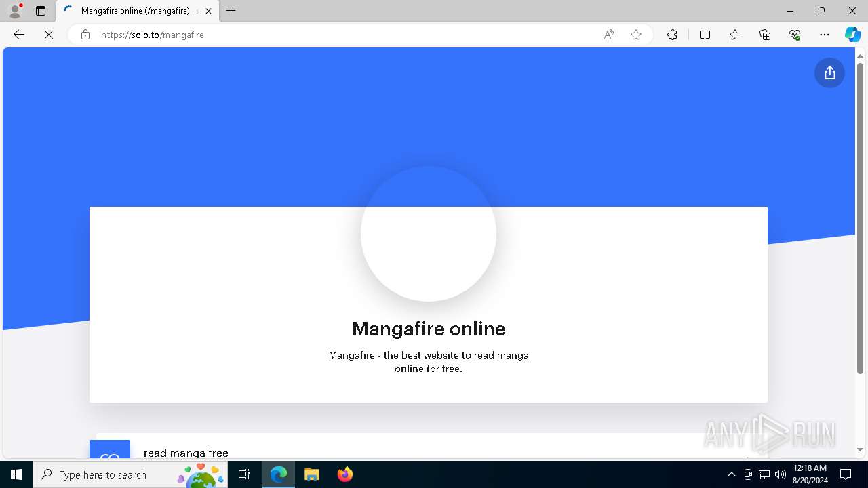Image resolution: width=868 pixels, height=488 pixels.
Task: Open Microsoft Edge from taskbar
Action: [279, 474]
